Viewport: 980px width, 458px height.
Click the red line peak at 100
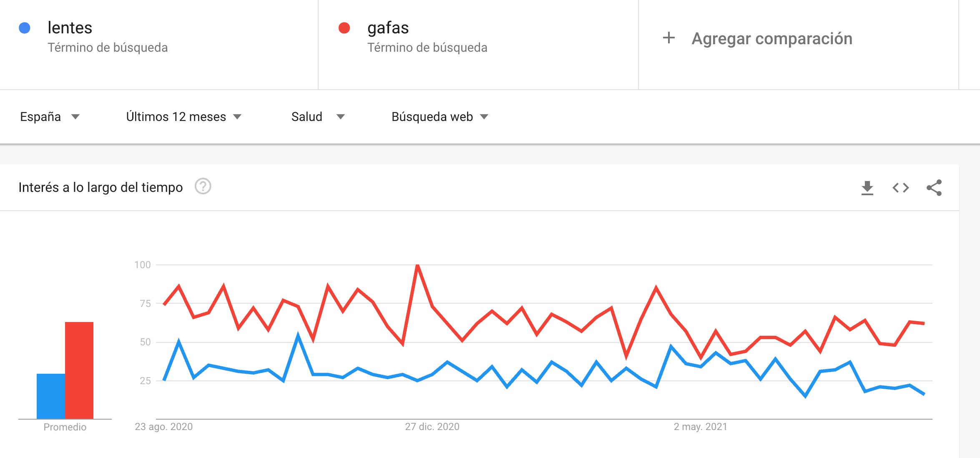417,265
